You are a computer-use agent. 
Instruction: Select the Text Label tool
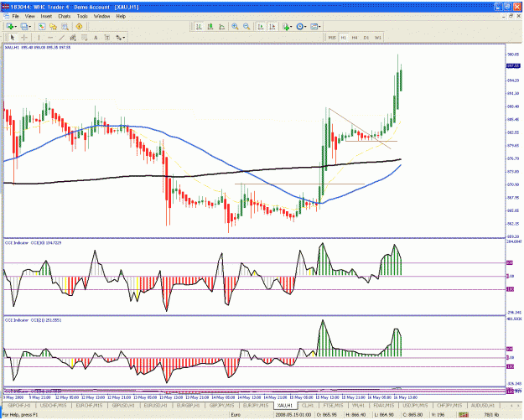coord(107,38)
